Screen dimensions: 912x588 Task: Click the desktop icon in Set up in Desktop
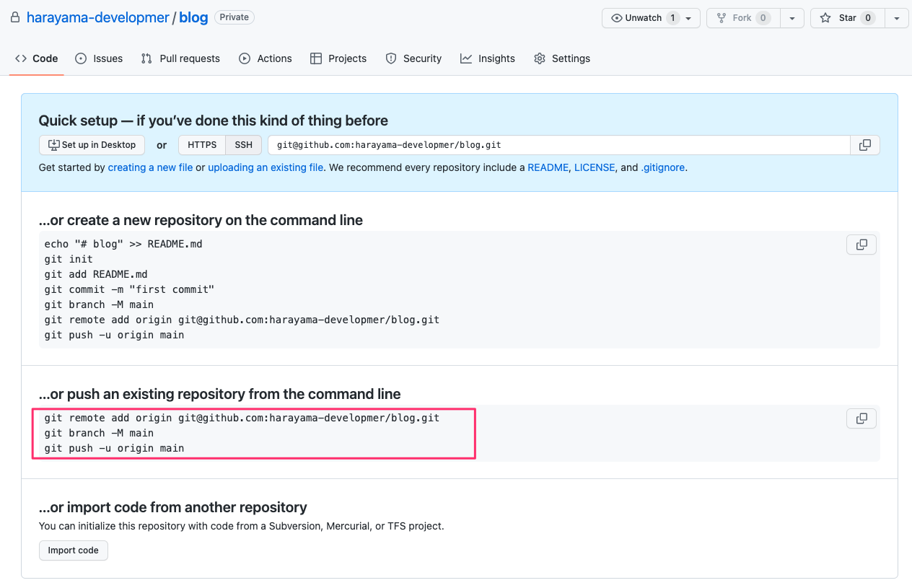(x=54, y=144)
